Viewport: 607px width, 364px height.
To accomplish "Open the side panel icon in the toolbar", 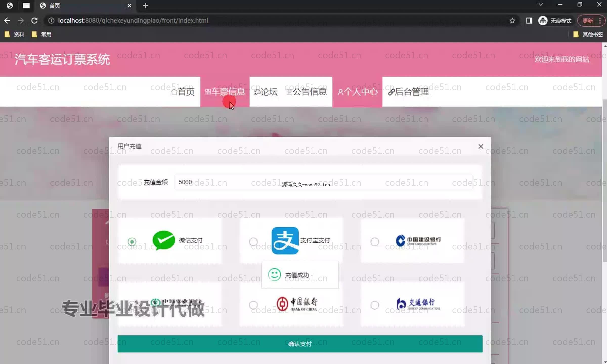I will 529,20.
